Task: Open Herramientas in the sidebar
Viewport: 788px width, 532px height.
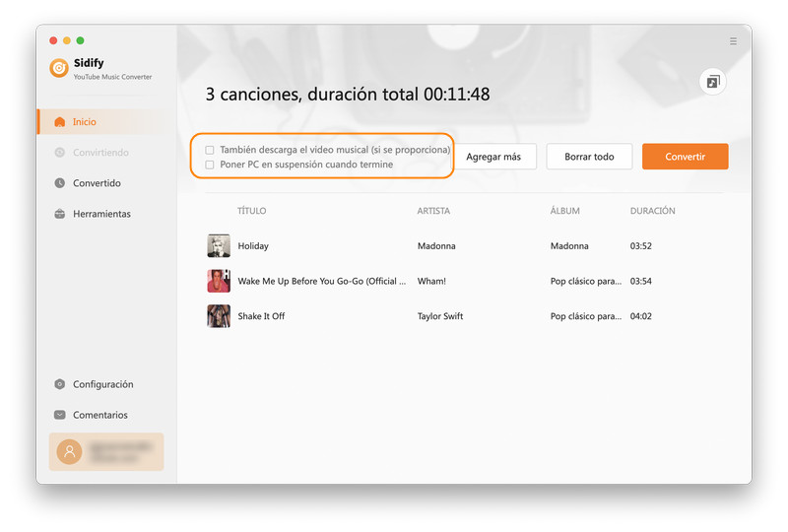Action: pyautogui.click(x=102, y=214)
